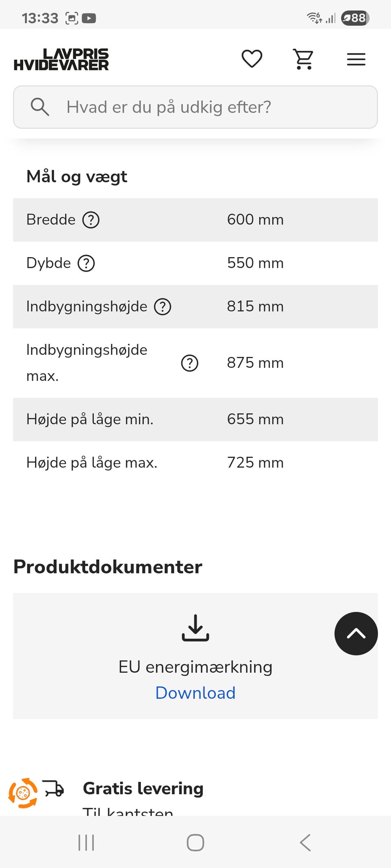
Task: Show help for Indbygningshøjde 815 mm
Action: (x=163, y=306)
